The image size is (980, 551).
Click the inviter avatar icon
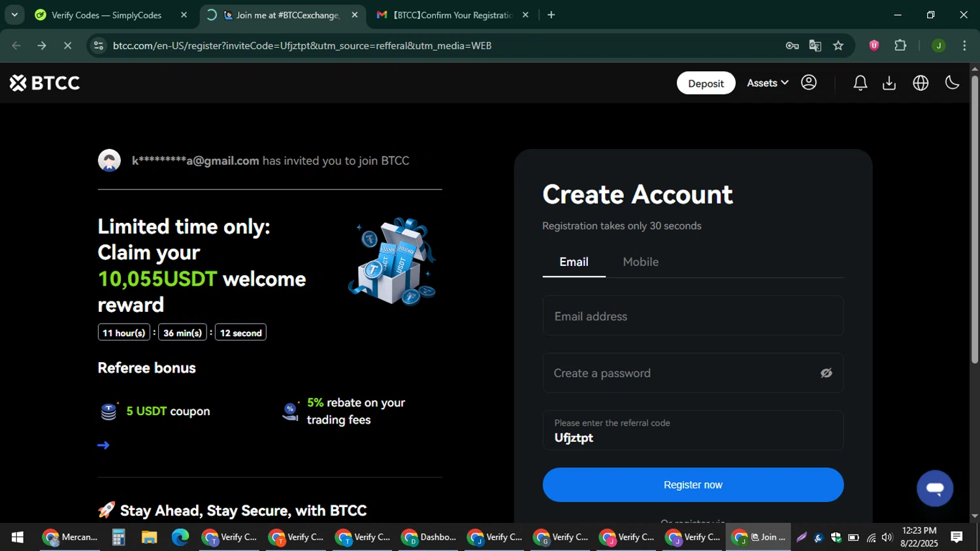[x=109, y=161]
